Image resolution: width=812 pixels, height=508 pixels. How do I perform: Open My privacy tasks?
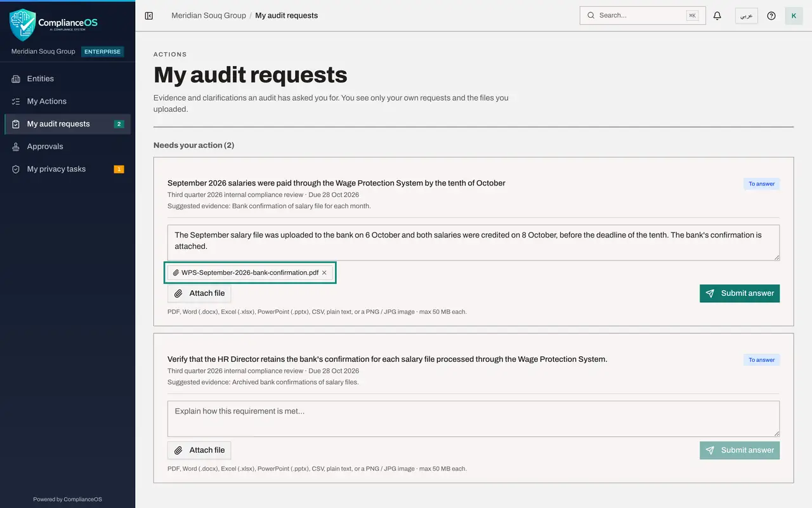click(x=68, y=169)
